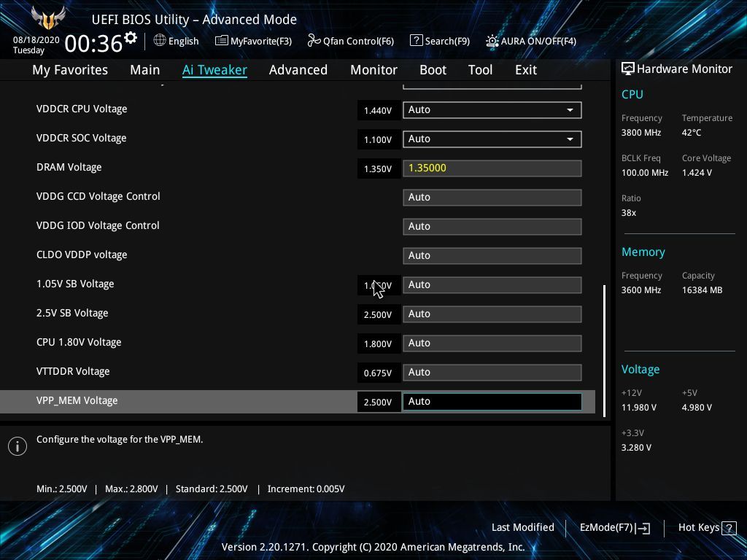Click the VDDG IOD Voltage Control field

(492, 227)
